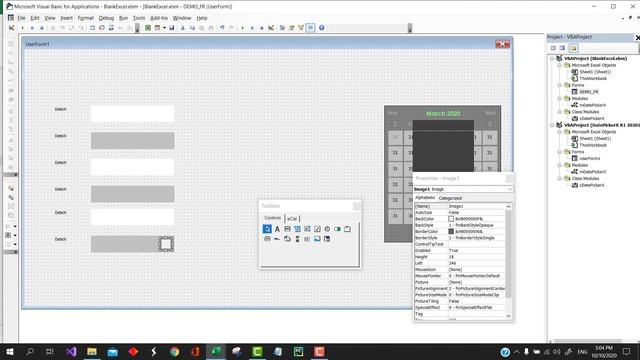Select the Image1 control with sizing handles
The height and width of the screenshot is (360, 640).
166,244
